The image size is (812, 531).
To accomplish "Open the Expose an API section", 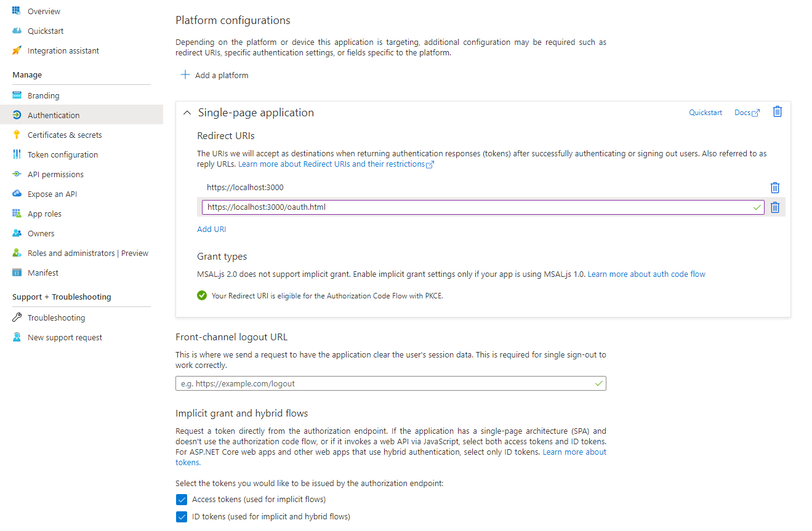I will coord(51,193).
